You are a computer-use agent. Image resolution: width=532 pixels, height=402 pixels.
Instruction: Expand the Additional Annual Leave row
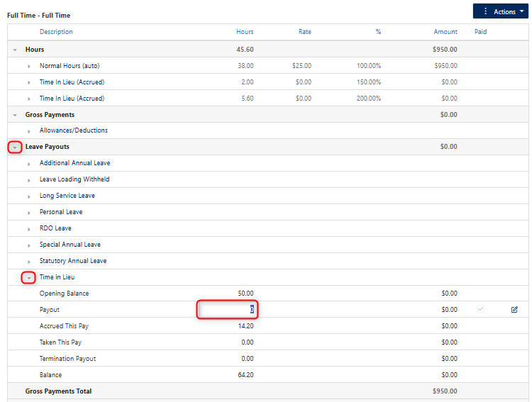tap(29, 164)
